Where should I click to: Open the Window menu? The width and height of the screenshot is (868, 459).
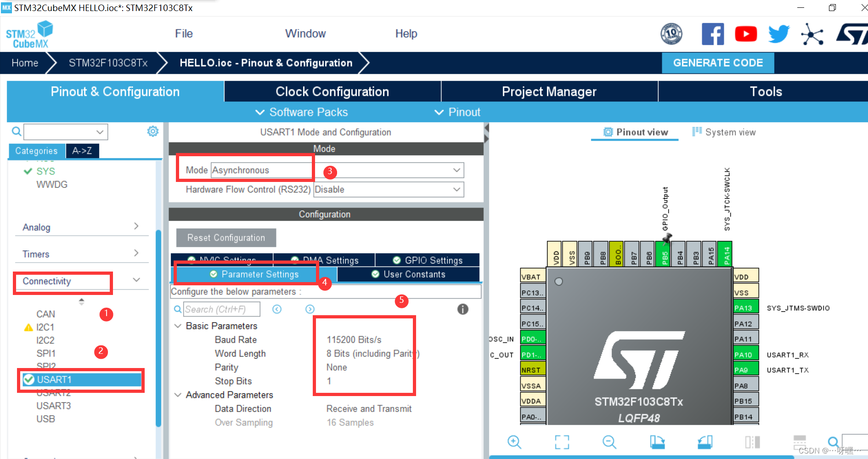(305, 33)
